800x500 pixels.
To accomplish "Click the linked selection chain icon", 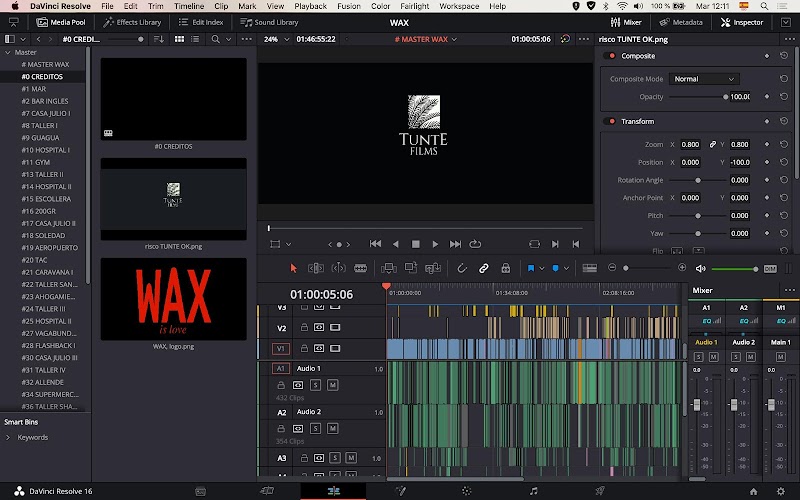I will 484,268.
